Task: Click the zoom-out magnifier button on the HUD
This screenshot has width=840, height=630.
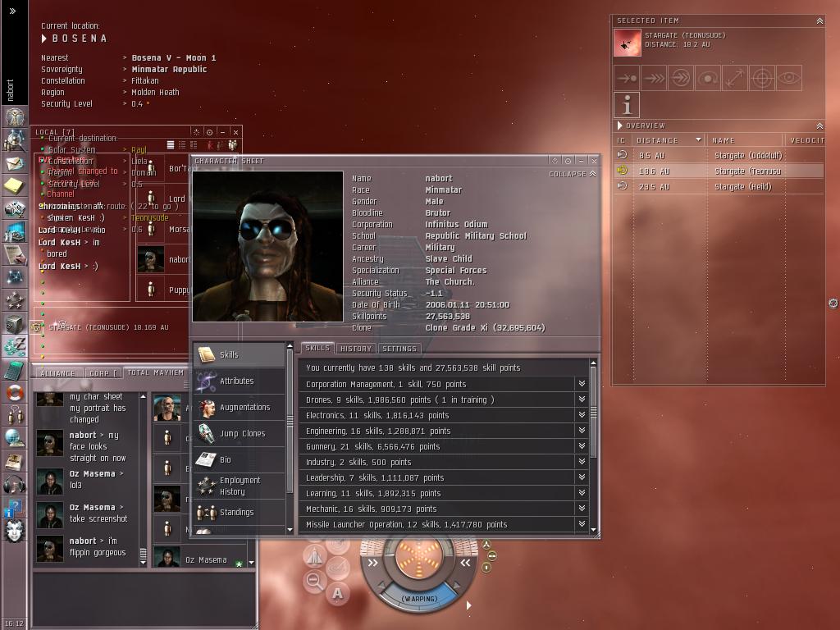Action: click(314, 582)
